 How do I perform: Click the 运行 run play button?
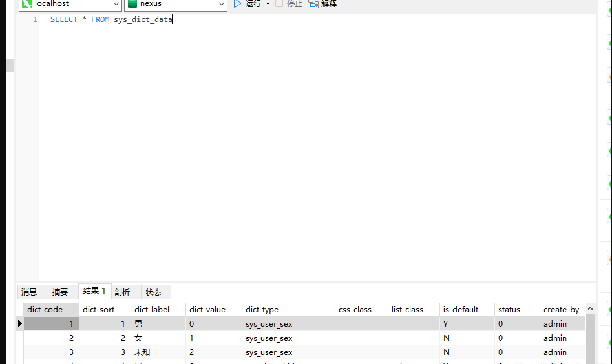coord(248,4)
